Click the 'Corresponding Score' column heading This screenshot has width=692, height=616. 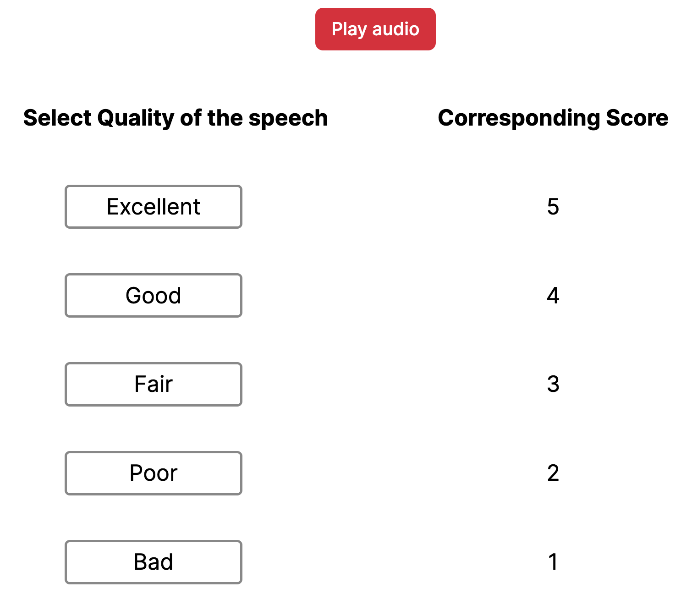553,118
